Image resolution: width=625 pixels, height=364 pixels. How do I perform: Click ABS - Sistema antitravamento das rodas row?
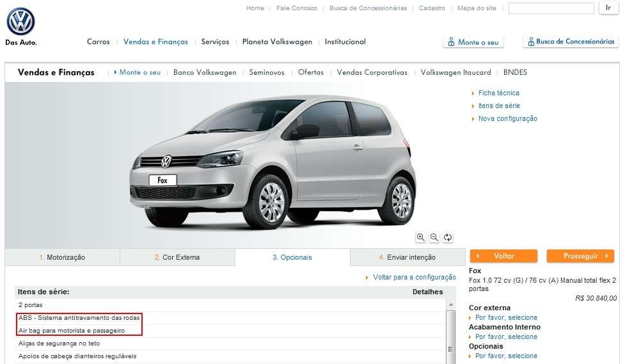pyautogui.click(x=230, y=318)
